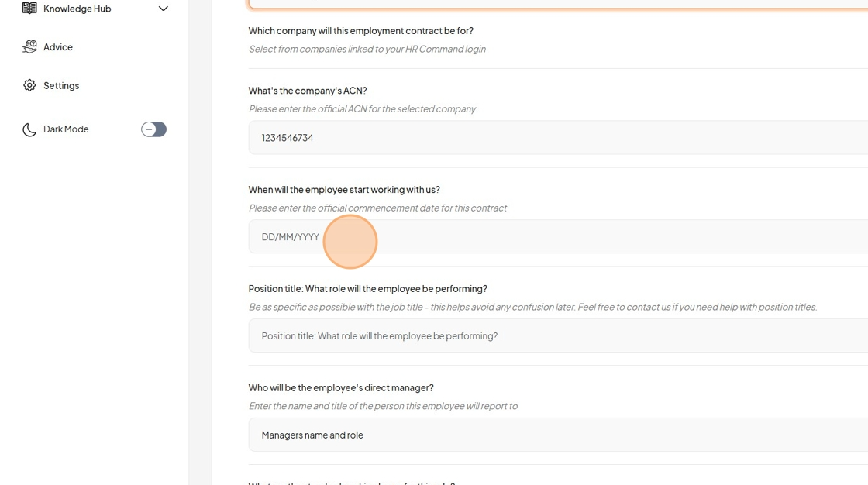The image size is (868, 485).
Task: Open the Knowledge Hub menu item
Action: coord(77,9)
